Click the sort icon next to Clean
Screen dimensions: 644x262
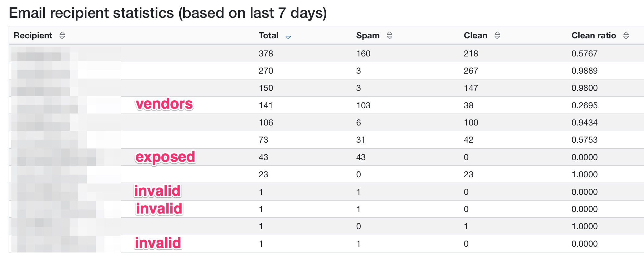click(497, 36)
